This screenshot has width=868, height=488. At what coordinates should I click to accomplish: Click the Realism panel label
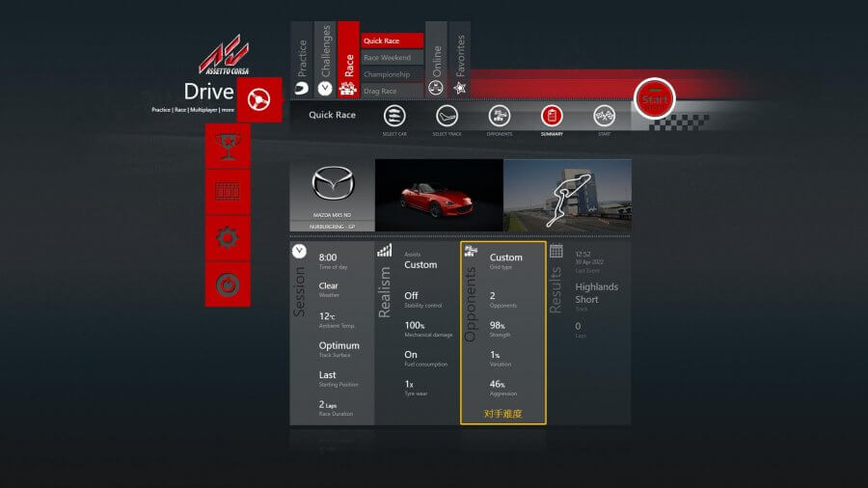pyautogui.click(x=384, y=292)
